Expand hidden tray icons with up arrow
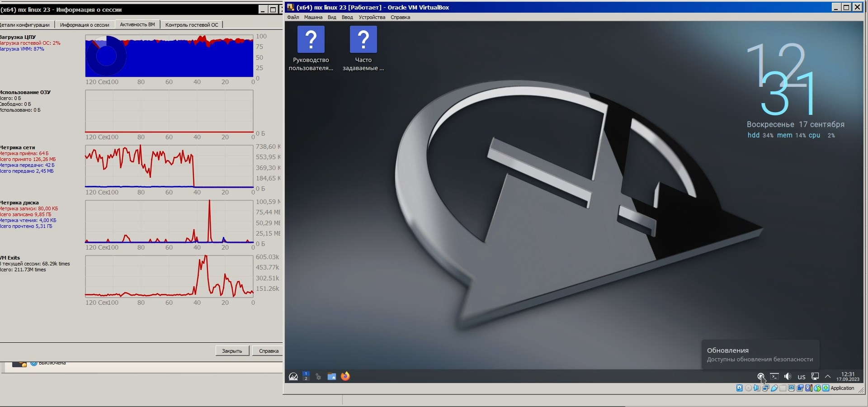868x407 pixels. [x=828, y=376]
